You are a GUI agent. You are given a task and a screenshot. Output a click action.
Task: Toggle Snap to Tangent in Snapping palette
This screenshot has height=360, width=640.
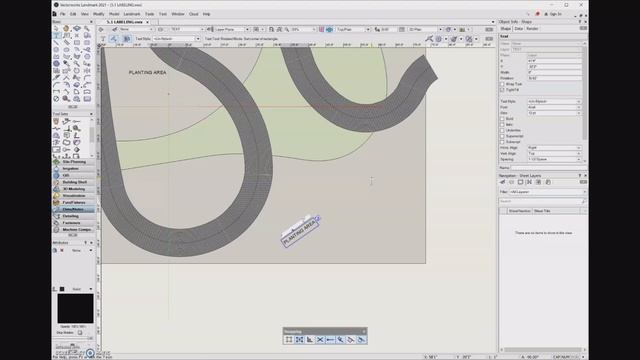click(x=361, y=340)
